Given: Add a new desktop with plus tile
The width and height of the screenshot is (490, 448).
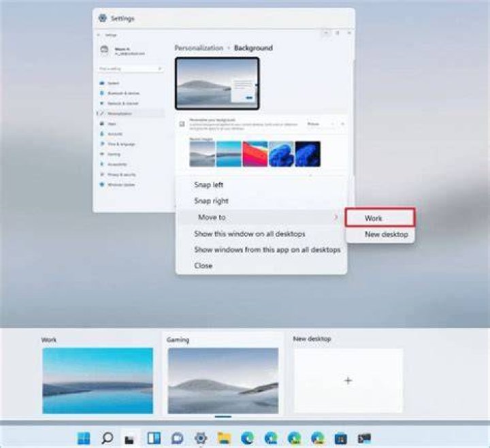Looking at the screenshot, I should [x=348, y=381].
